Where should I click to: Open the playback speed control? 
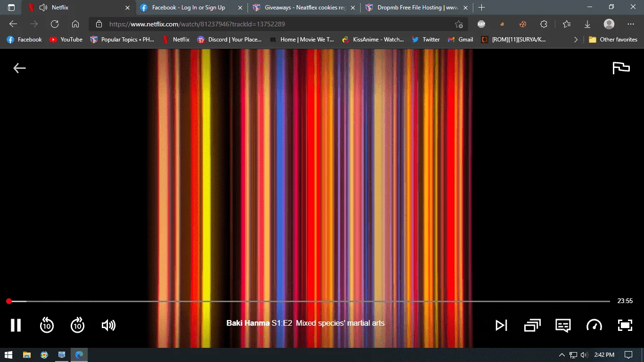coord(594,325)
